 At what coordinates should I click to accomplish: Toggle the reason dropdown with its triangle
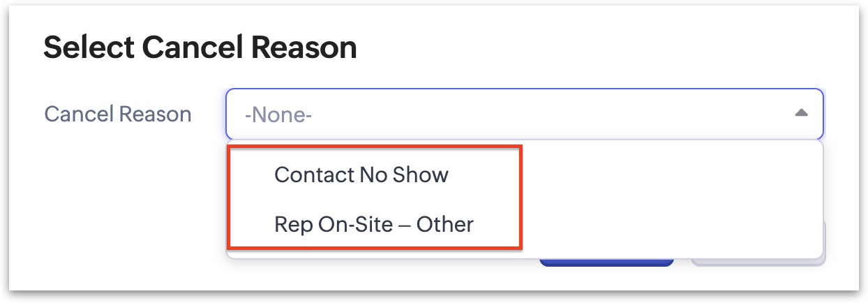[x=801, y=113]
